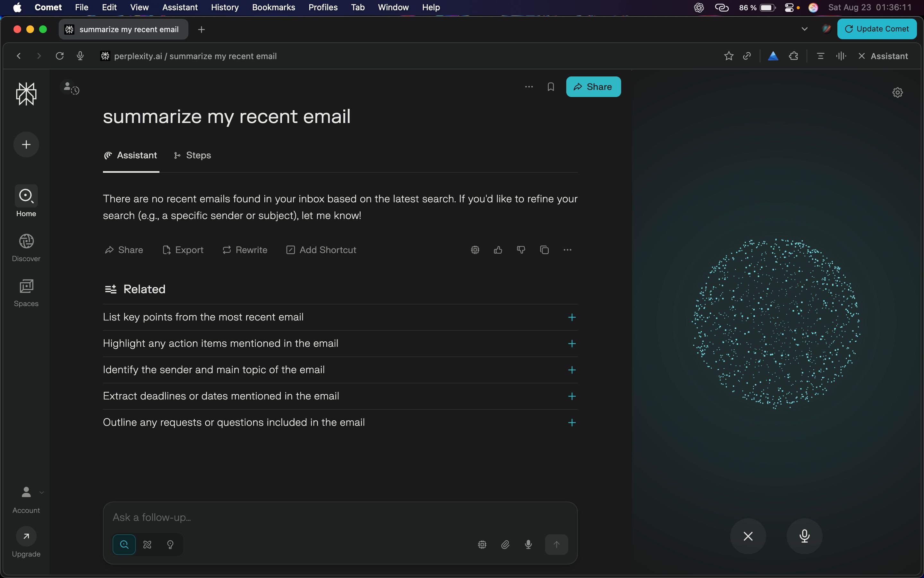The image size is (924, 578).
Task: Toggle the Assistant sidebar closed
Action: pos(883,56)
